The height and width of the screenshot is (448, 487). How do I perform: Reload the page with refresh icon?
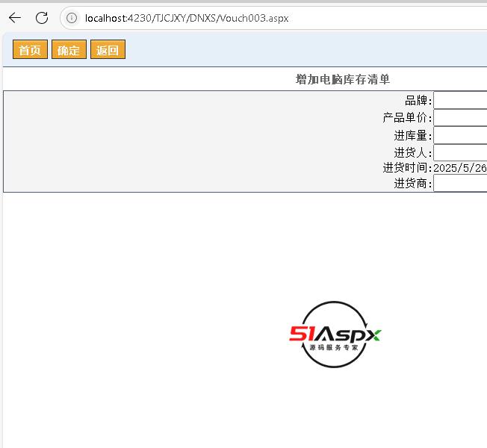click(42, 18)
